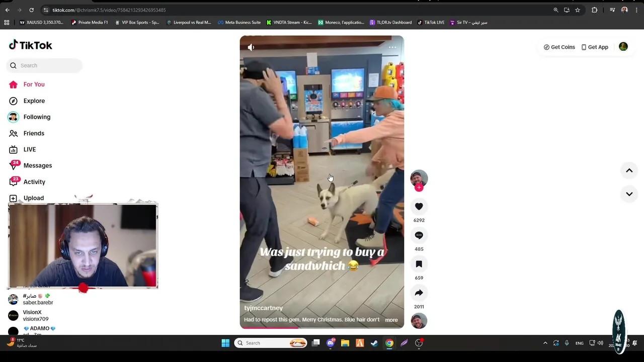Show hidden system tray icons
Image resolution: width=644 pixels, height=362 pixels.
[x=545, y=343]
